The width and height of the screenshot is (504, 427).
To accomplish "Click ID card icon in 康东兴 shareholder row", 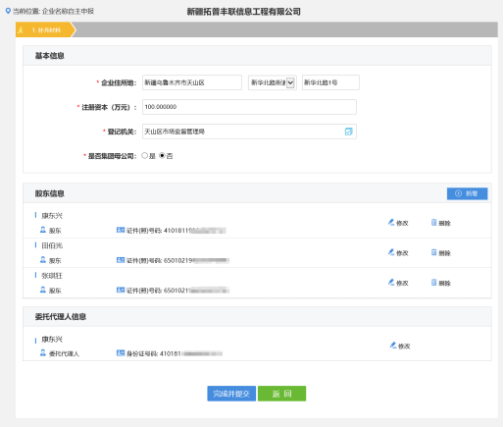I will 121,230.
